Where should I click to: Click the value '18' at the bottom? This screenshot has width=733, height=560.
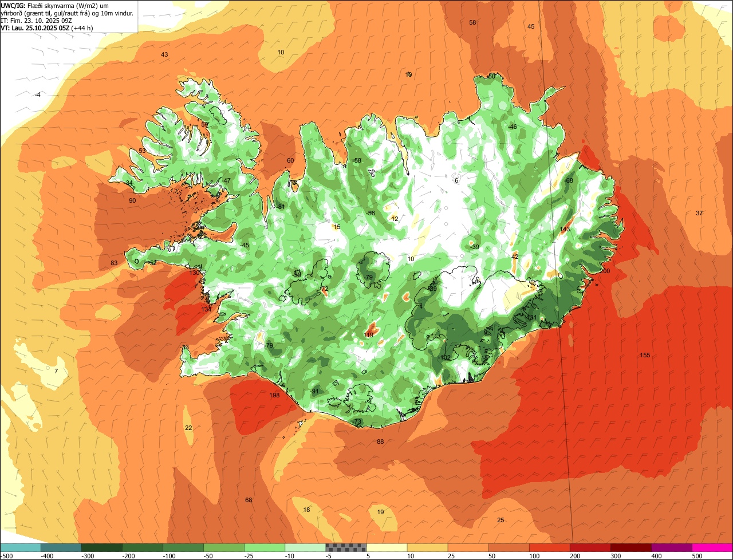tap(306, 510)
